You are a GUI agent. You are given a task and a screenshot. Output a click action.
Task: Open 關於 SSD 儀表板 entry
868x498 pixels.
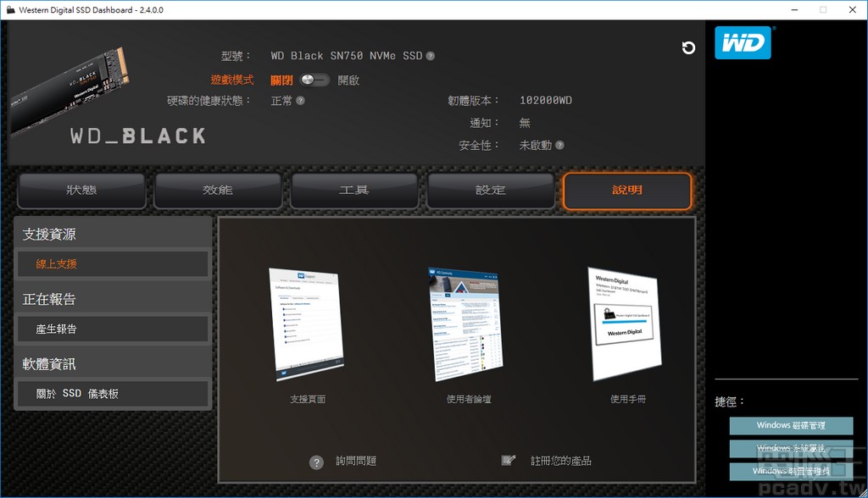(x=113, y=394)
